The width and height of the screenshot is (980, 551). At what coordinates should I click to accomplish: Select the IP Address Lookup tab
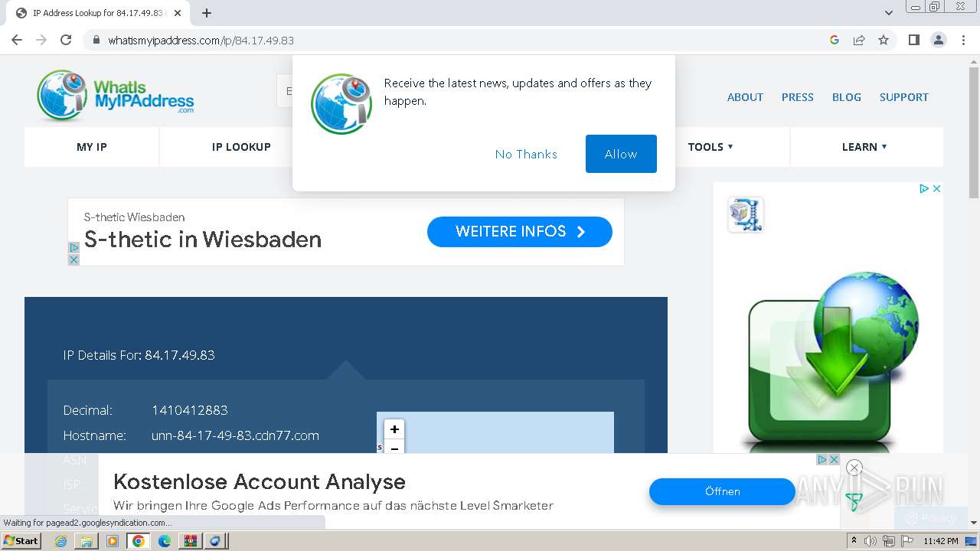[97, 13]
